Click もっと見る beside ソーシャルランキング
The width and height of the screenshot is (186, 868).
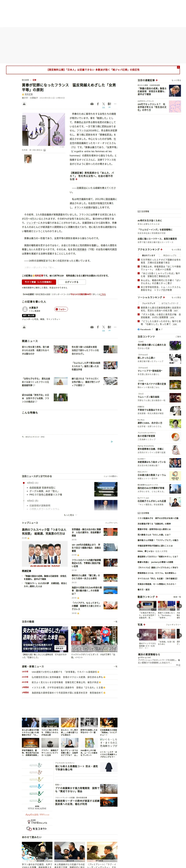(x=176, y=298)
